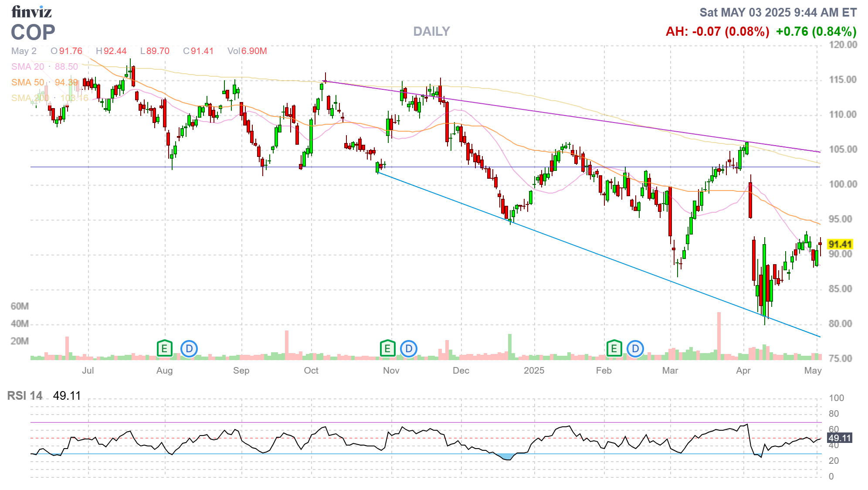Screen dimensions: 868x490
Task: Click the February dividend D icon
Action: pos(635,349)
